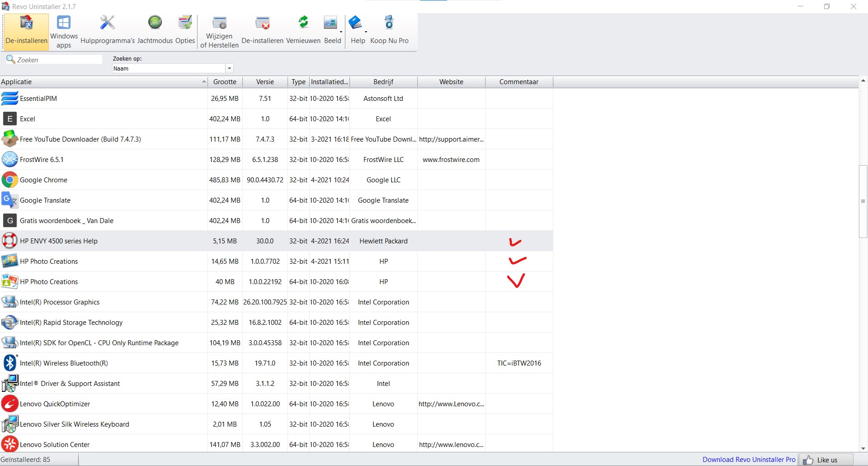Sort by Grootte column header
868x466 pixels.
tap(225, 82)
